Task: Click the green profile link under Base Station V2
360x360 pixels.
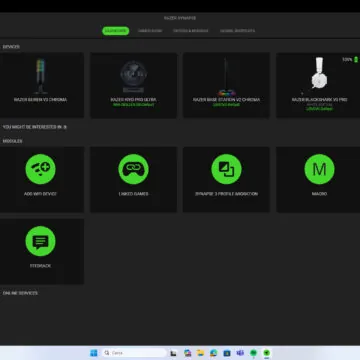Action: click(226, 105)
